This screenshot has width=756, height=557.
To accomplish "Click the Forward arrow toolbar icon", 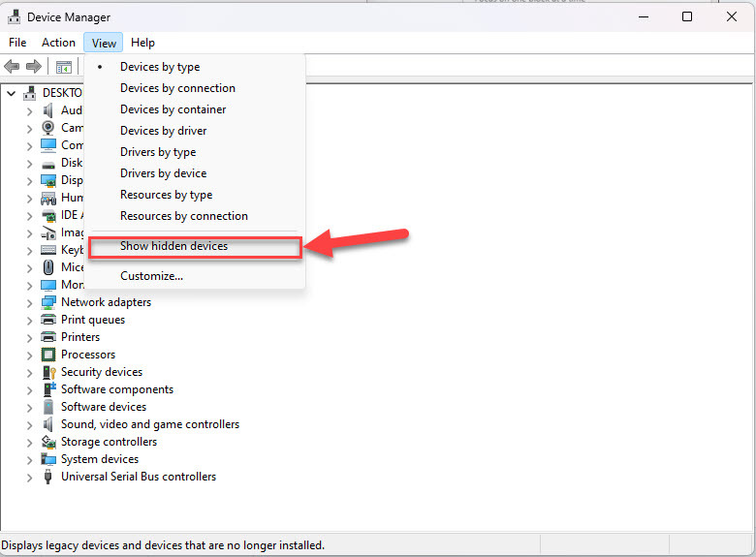I will point(33,67).
